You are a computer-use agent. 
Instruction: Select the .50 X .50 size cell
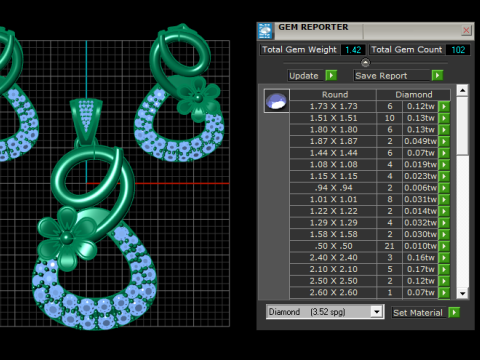click(x=333, y=246)
